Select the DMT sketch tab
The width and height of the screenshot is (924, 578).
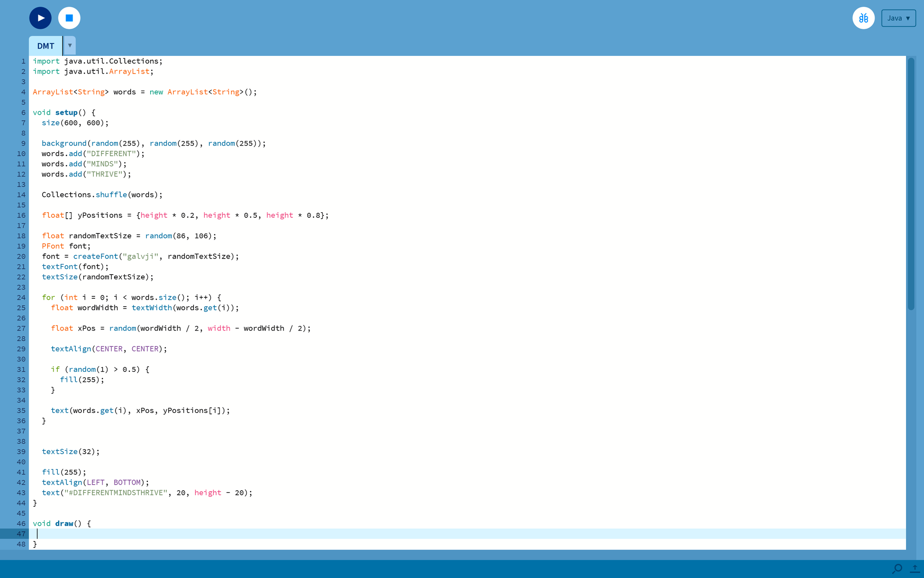46,46
